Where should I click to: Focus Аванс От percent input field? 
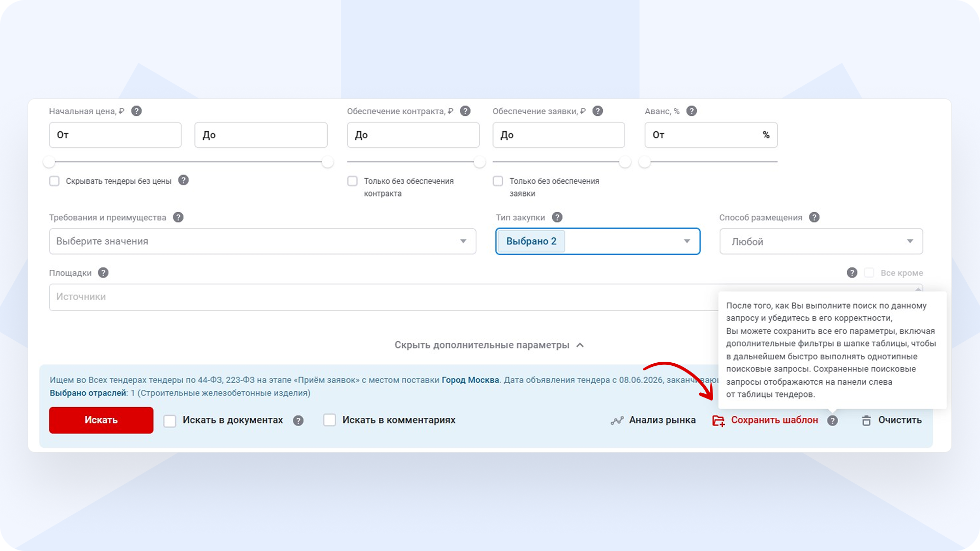(x=711, y=135)
